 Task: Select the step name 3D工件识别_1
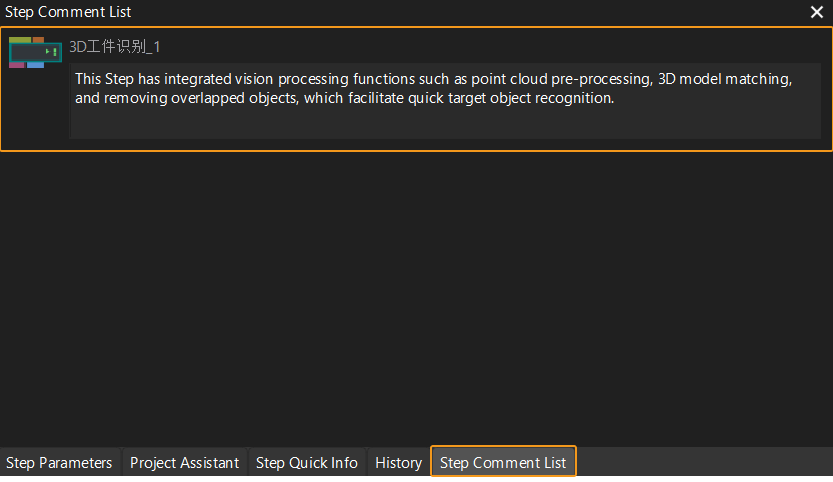click(114, 47)
